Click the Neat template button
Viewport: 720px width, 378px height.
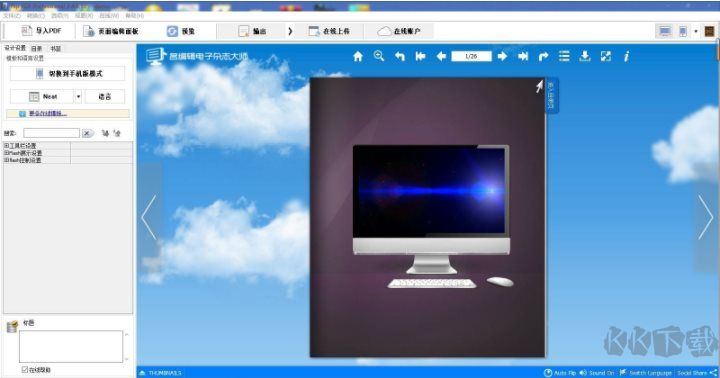click(x=42, y=96)
